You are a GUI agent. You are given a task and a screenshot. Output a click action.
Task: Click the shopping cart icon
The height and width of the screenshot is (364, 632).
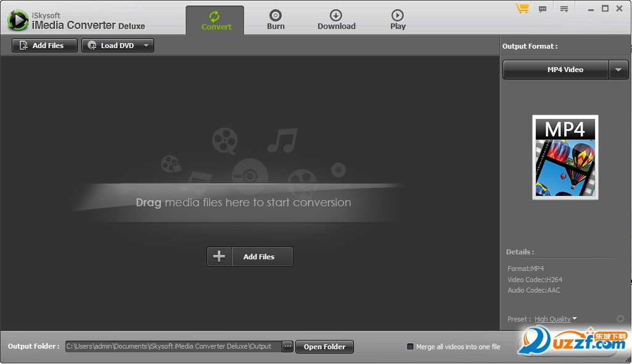[522, 9]
